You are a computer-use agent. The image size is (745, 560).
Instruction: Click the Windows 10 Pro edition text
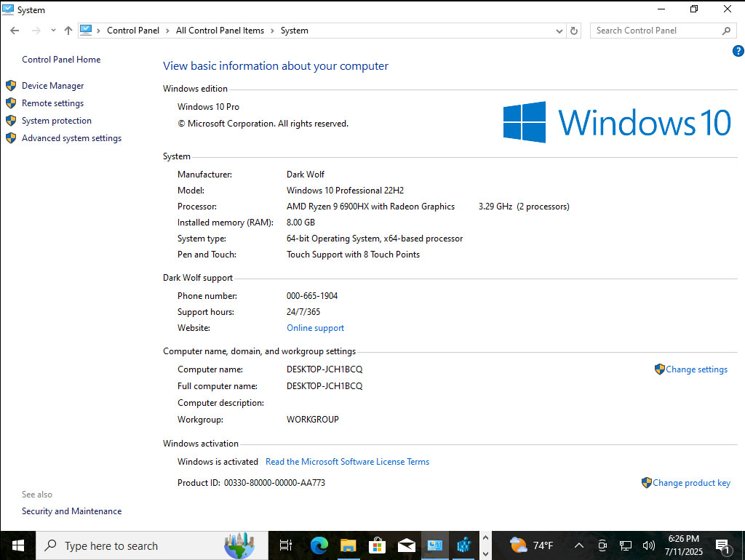coord(208,107)
